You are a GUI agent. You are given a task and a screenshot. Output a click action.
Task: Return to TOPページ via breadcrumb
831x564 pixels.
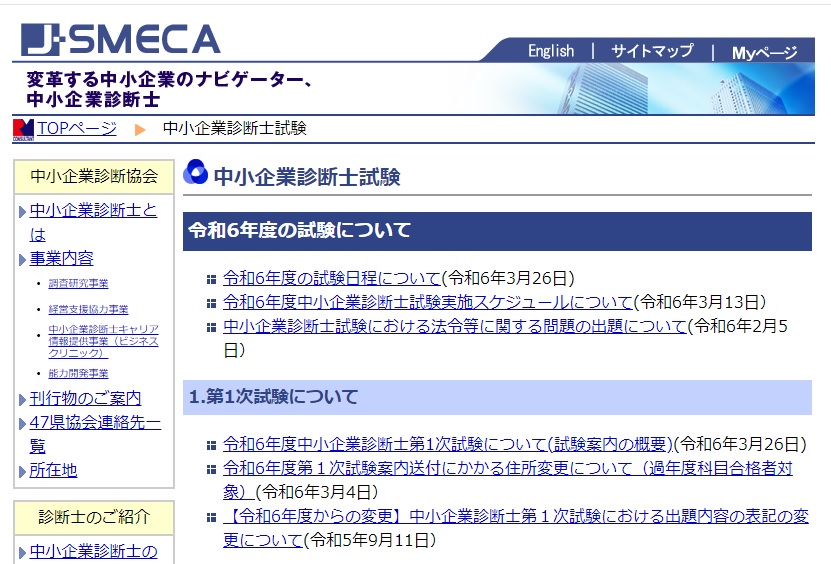tap(77, 128)
